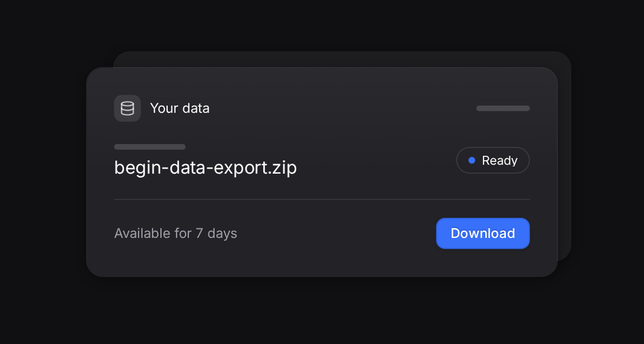Click the rounded tile behind the database icon
644x344 pixels.
[127, 108]
